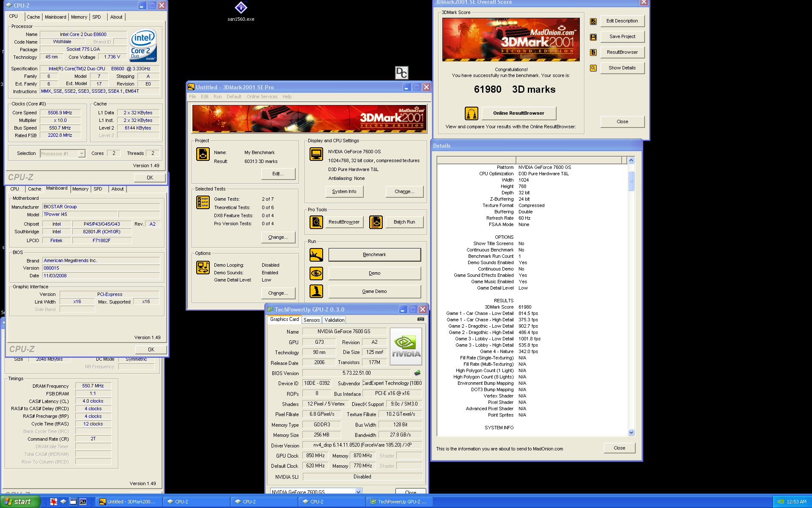Select the san1560.exe desktop icon

[x=241, y=11]
